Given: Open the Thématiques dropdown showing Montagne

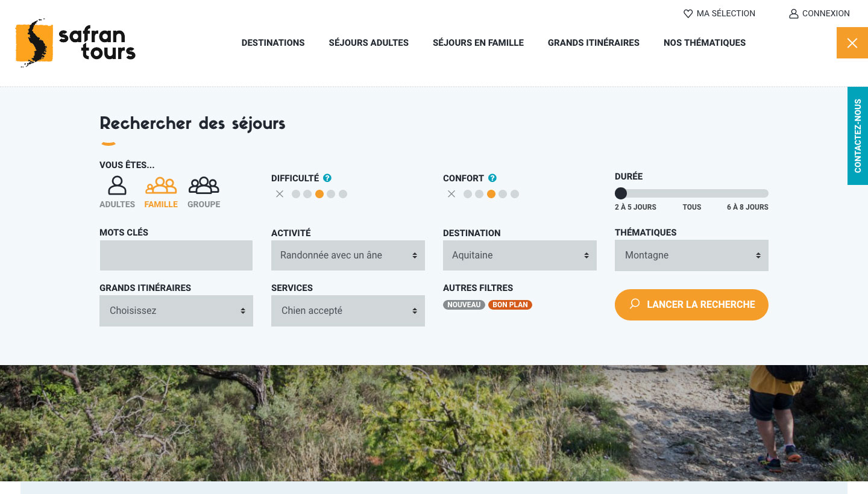Looking at the screenshot, I should tap(691, 255).
